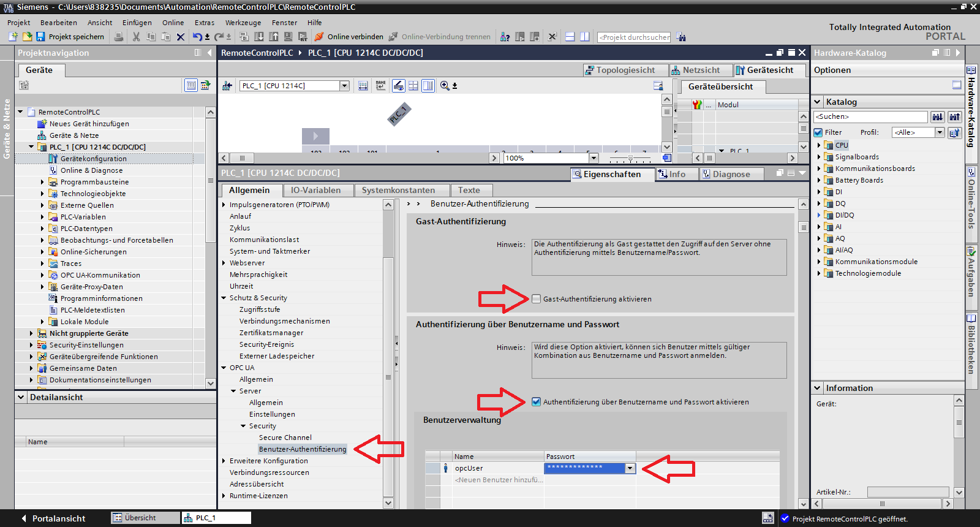The width and height of the screenshot is (980, 527).
Task: Toggle the module labels NAME icon
Action: point(381,86)
